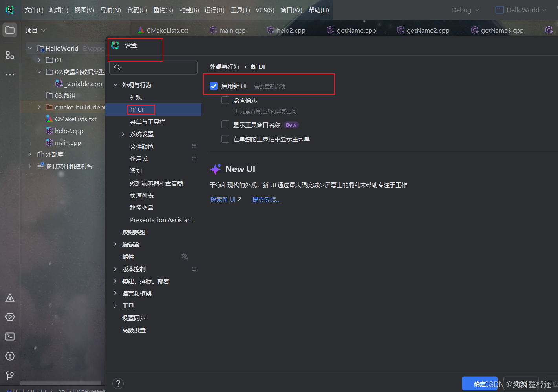The width and height of the screenshot is (558, 392).
Task: Click the 临时文件和控制台 scratches icon
Action: tap(40, 166)
